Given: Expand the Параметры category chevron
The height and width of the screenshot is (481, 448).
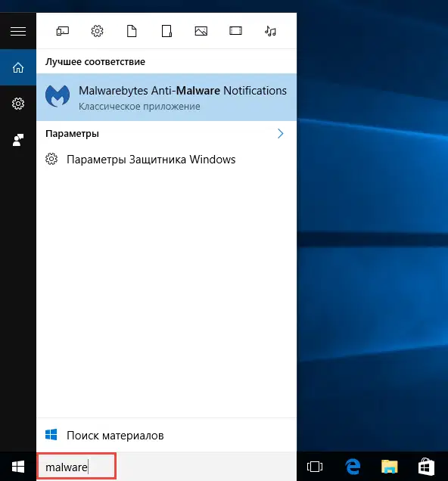Looking at the screenshot, I should pos(280,133).
